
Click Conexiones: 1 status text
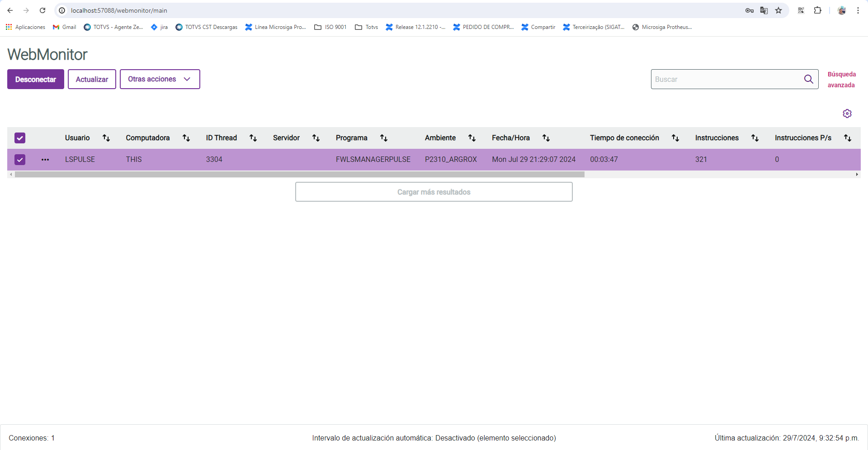32,438
